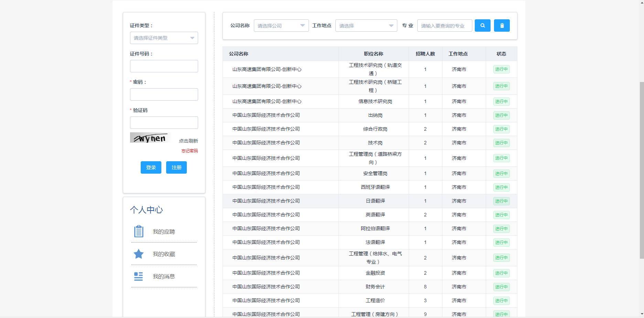Click the 登录 login button
Screen dimensions: 644x318
(150, 167)
